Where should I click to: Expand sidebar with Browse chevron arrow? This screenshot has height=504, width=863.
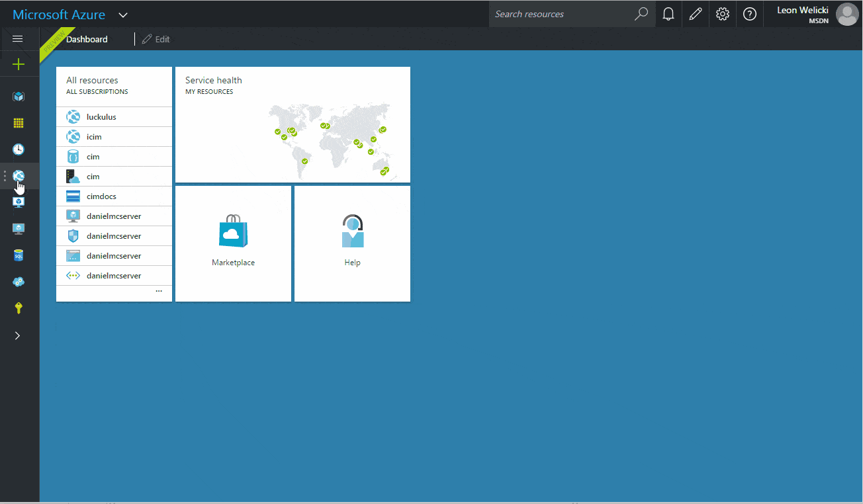(18, 335)
